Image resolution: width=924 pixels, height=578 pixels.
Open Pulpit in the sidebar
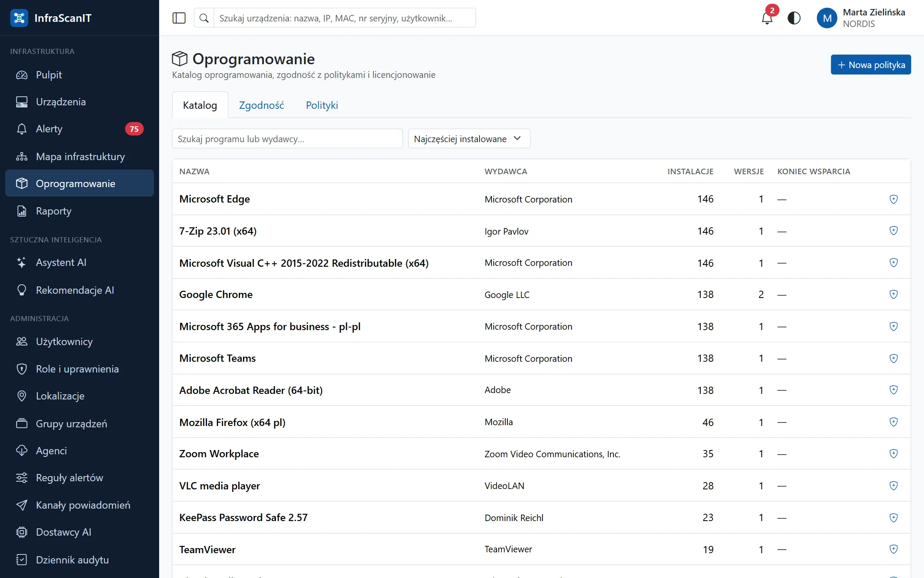[x=80, y=75]
